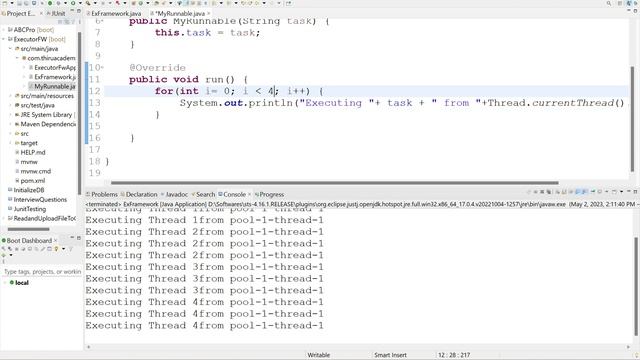Minimize the Boot Dashboard view
640x360 pixels.
point(72,238)
